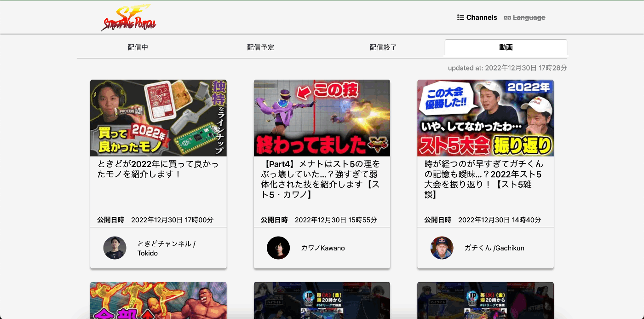Open the Menat この技 video thumbnail
644x319 pixels.
(322, 118)
